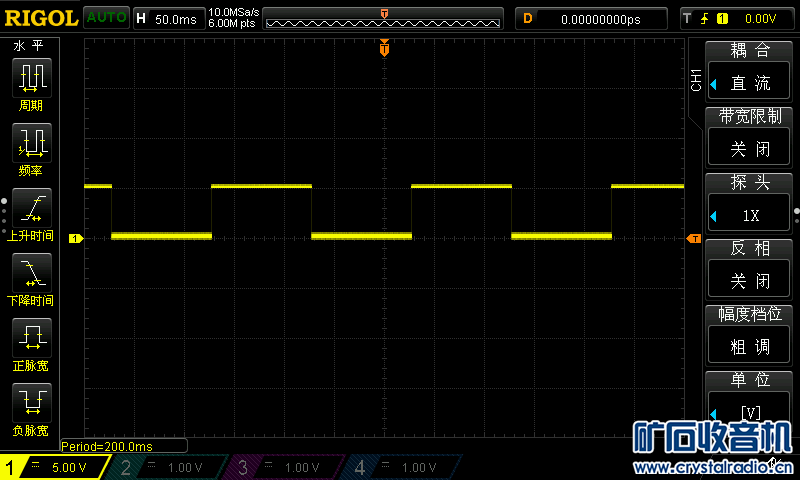Click the waveform memory overview bar
Screen dimensions: 800x480
pyautogui.click(x=383, y=18)
